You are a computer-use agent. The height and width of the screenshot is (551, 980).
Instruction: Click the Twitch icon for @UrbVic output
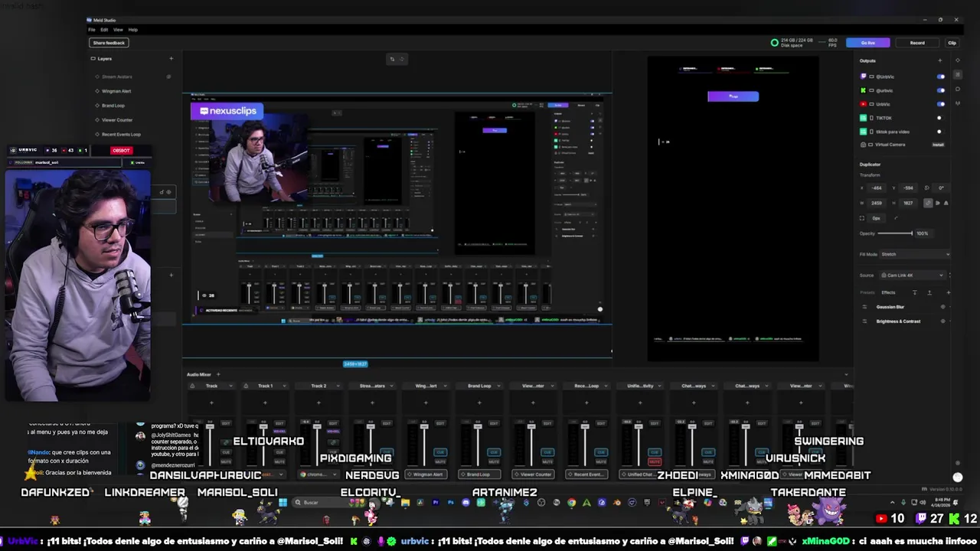point(864,77)
